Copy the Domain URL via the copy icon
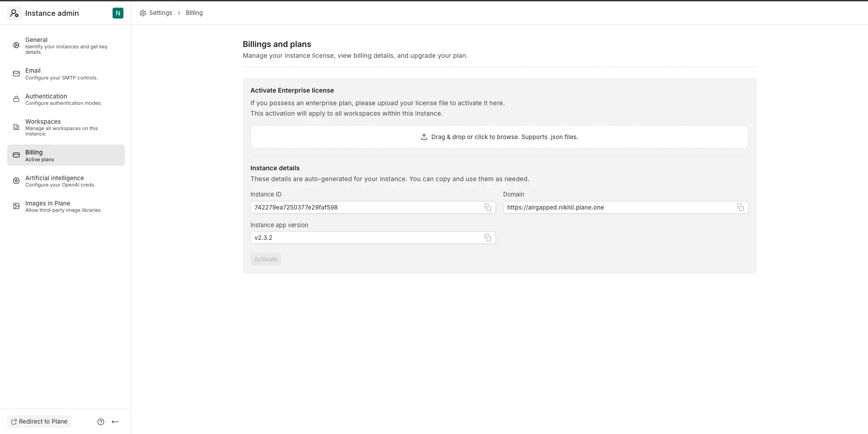 pyautogui.click(x=741, y=207)
